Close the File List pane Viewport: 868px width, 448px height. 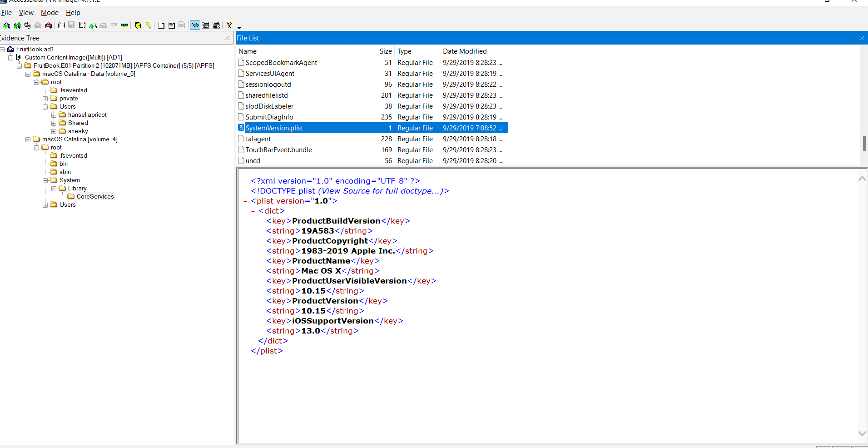(x=862, y=38)
